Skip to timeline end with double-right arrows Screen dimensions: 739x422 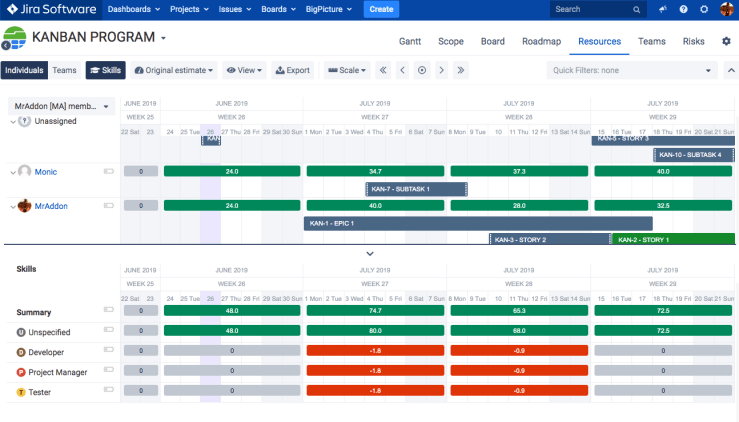(x=460, y=70)
